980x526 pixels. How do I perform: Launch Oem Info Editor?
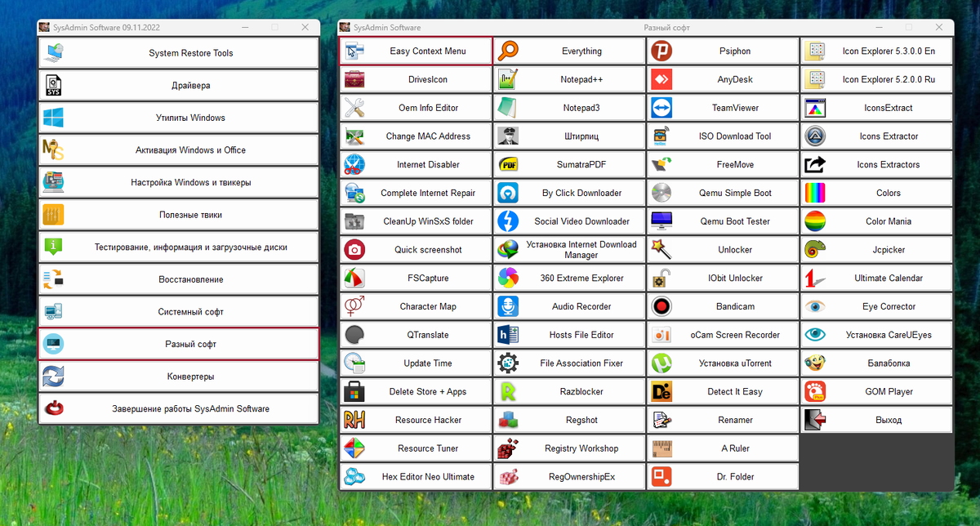[x=416, y=108]
